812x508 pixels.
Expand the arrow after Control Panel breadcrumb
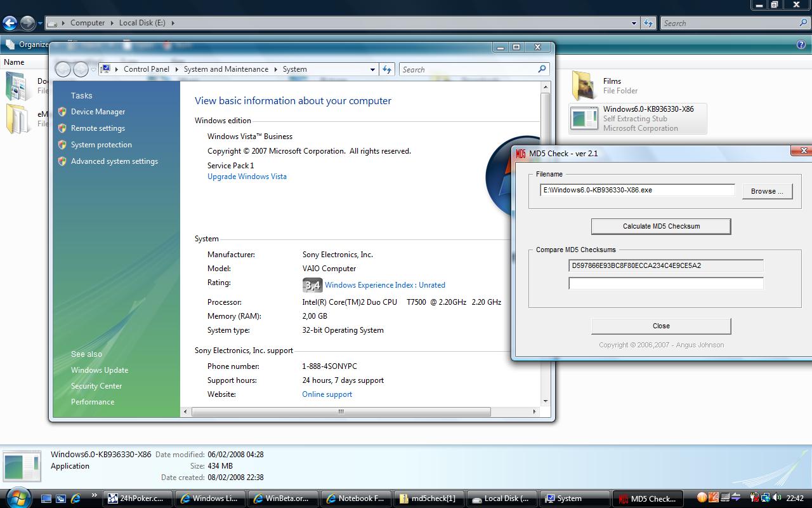tap(177, 69)
